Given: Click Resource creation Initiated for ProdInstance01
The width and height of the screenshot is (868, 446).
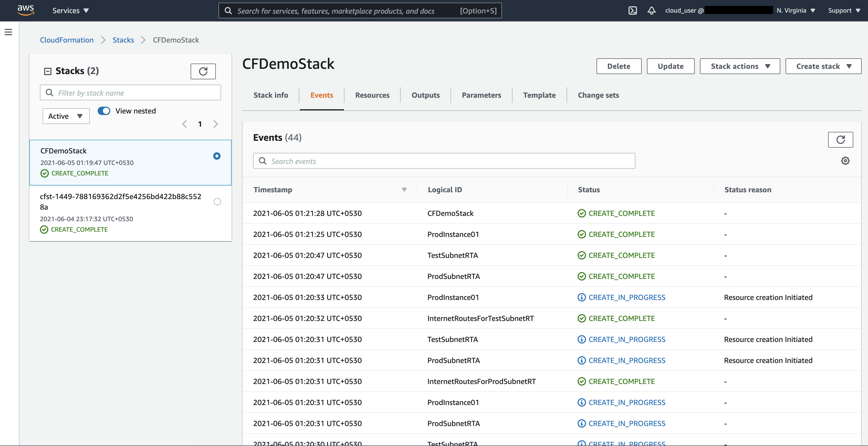Looking at the screenshot, I should [768, 298].
